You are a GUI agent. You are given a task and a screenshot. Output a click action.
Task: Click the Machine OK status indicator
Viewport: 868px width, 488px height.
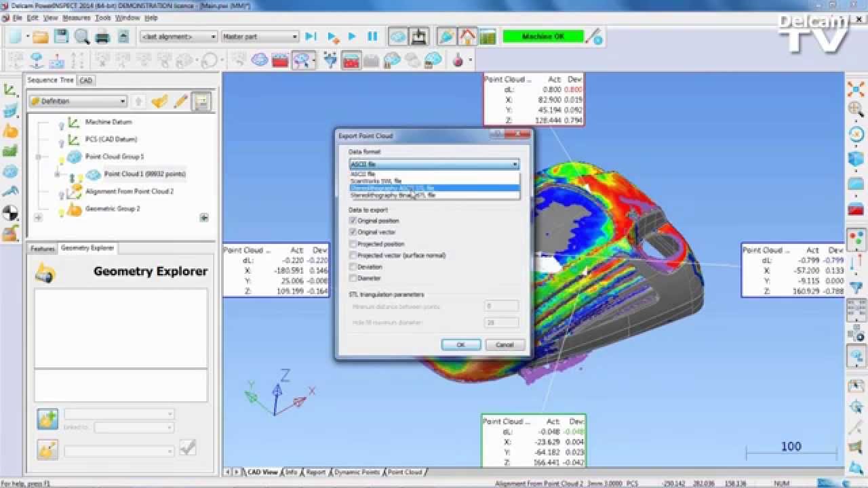543,37
